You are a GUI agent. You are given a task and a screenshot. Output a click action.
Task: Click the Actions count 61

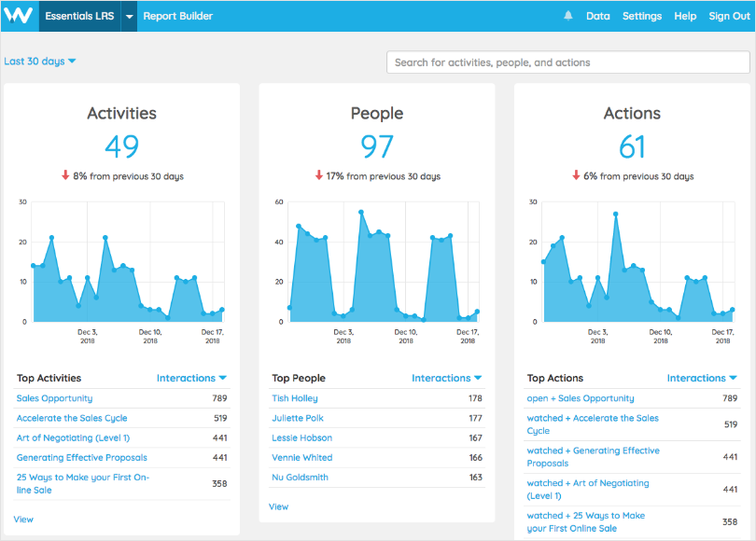[x=632, y=146]
